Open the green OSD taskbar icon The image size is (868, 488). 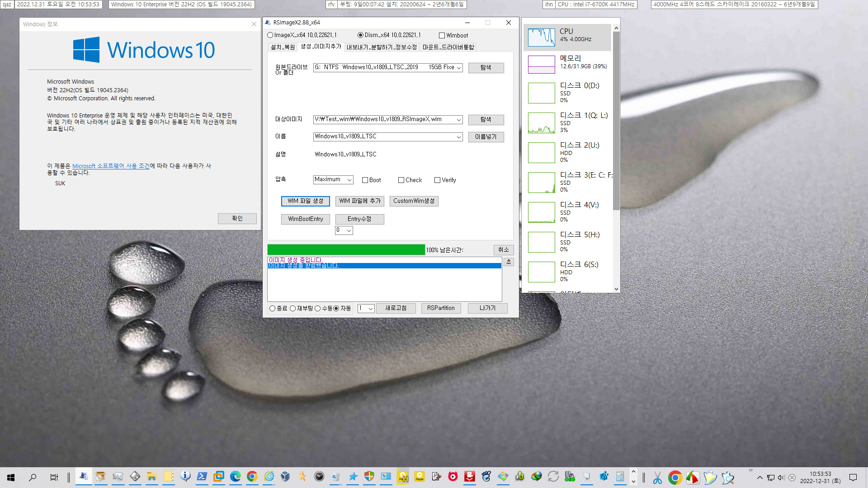[570, 477]
